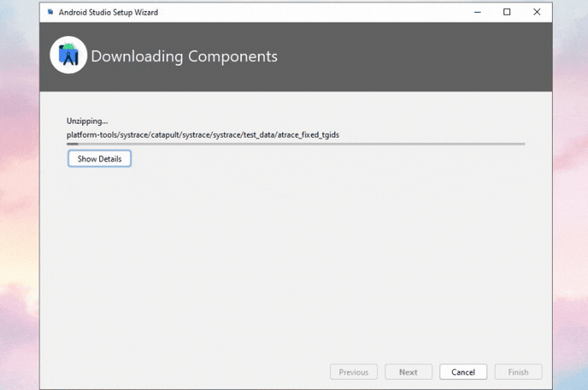Click the Show Details button
588x390 pixels.
(99, 159)
